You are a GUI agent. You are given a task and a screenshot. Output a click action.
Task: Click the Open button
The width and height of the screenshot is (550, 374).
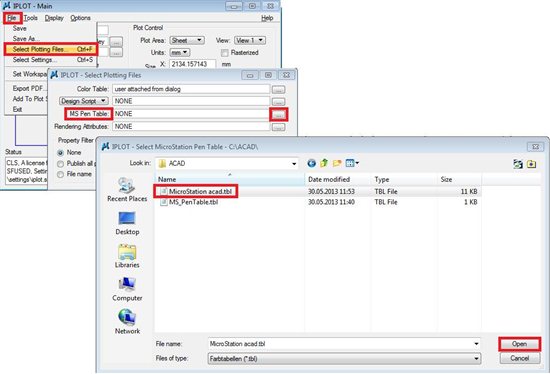coord(519,344)
